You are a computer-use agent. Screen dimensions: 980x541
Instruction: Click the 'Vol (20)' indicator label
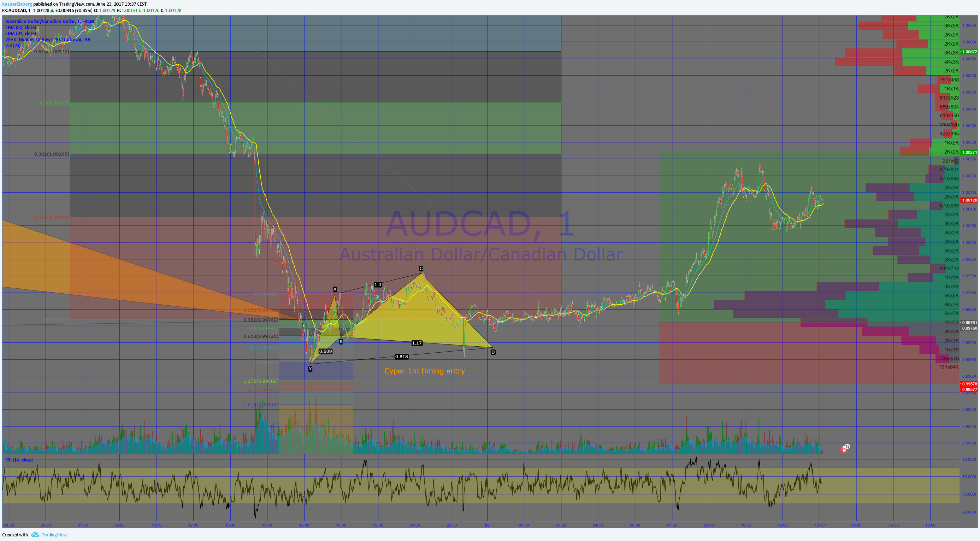[13, 45]
